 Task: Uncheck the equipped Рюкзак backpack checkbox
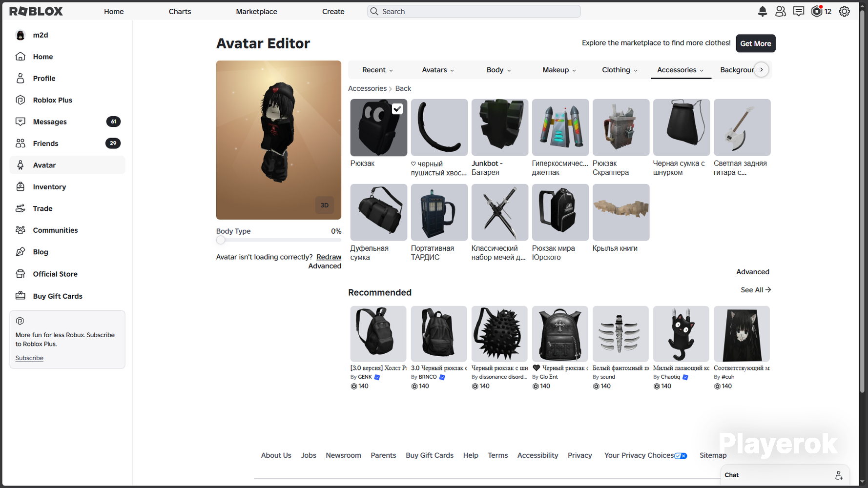397,109
